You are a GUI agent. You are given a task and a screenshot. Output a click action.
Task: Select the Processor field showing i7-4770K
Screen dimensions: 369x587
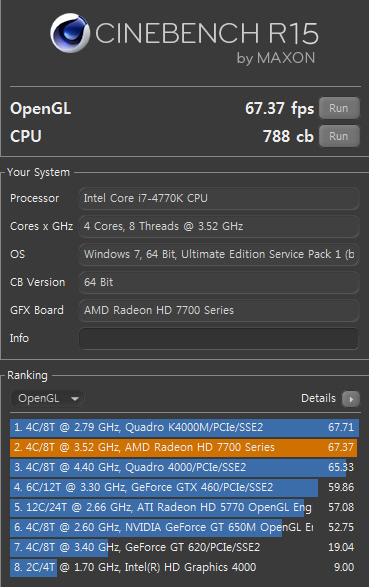(219, 198)
